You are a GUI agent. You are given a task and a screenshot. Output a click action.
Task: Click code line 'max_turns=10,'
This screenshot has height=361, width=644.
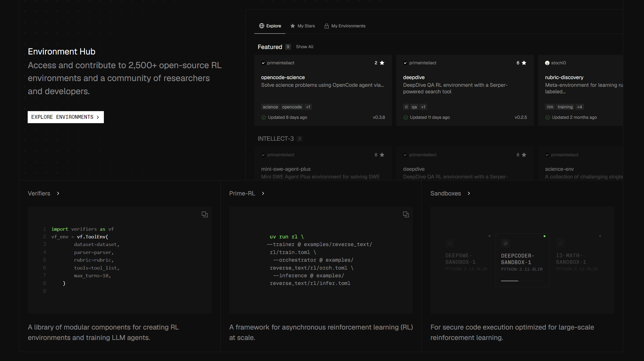click(x=92, y=276)
